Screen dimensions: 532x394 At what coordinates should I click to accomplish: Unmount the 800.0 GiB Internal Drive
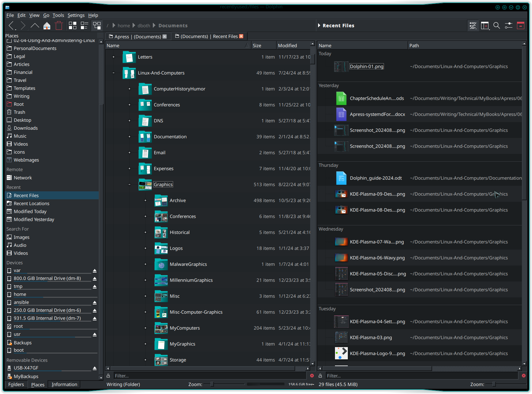(x=95, y=279)
